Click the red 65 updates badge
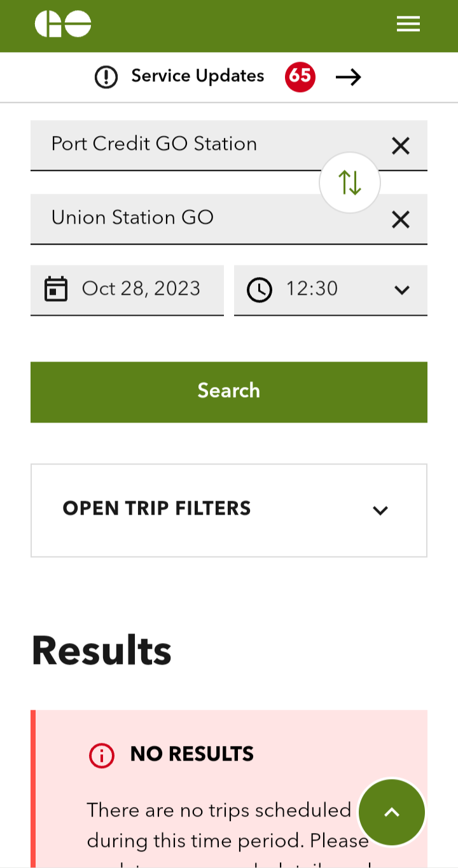458x868 pixels. (300, 77)
